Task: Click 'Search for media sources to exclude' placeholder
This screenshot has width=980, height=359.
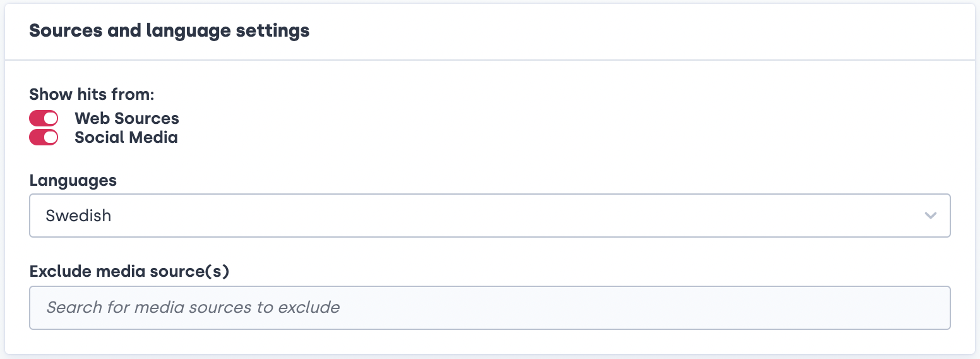Action: coord(193,308)
